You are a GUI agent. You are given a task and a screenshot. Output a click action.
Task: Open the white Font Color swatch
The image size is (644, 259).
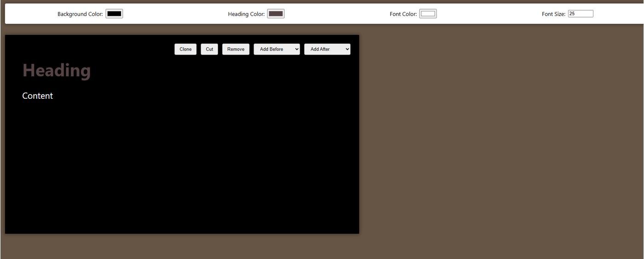point(428,14)
